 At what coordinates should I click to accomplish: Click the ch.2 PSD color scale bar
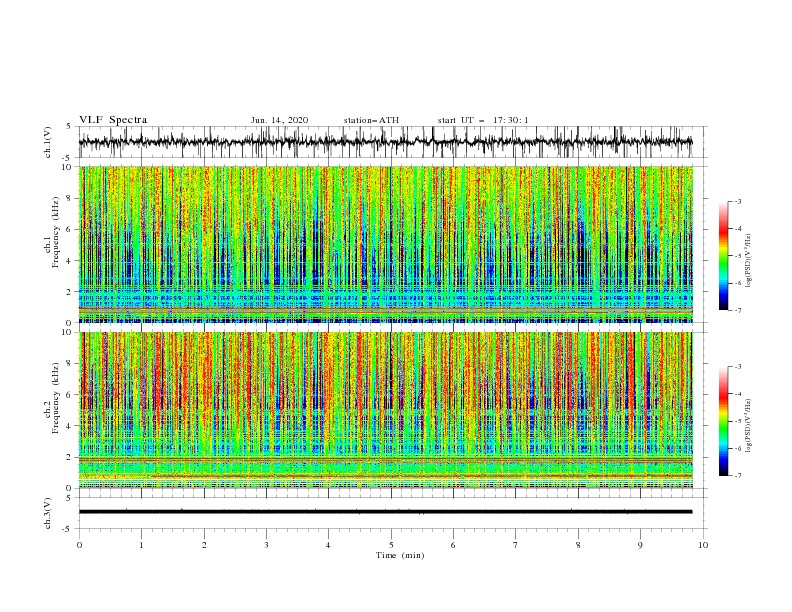coord(723,421)
